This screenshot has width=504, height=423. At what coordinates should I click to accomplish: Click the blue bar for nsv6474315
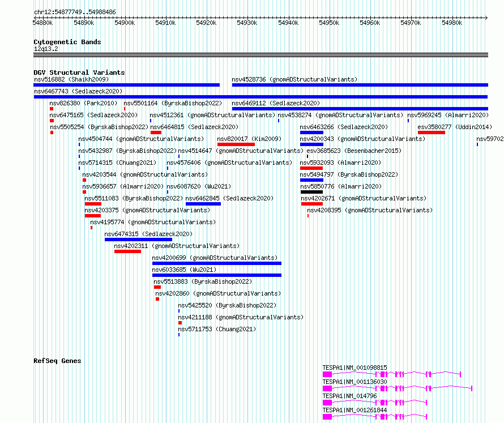138,240
